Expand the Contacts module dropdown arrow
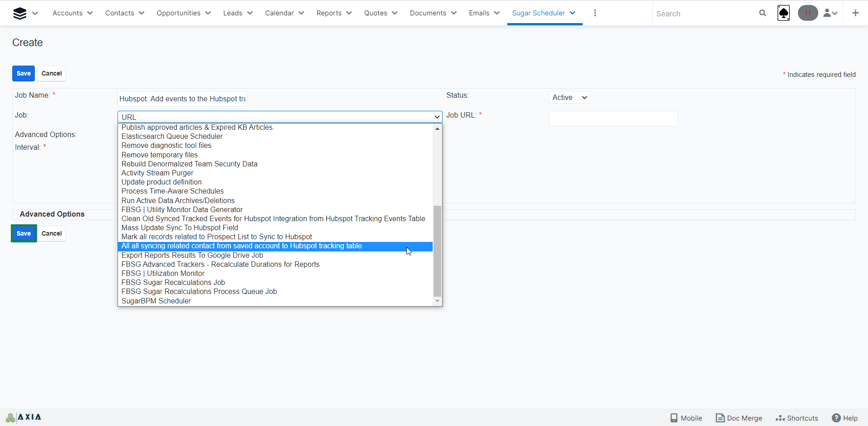 [142, 13]
